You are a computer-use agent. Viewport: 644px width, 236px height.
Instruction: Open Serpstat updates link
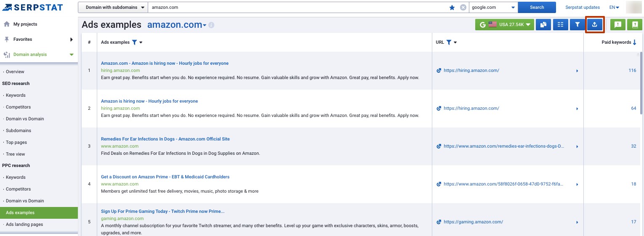pos(583,7)
